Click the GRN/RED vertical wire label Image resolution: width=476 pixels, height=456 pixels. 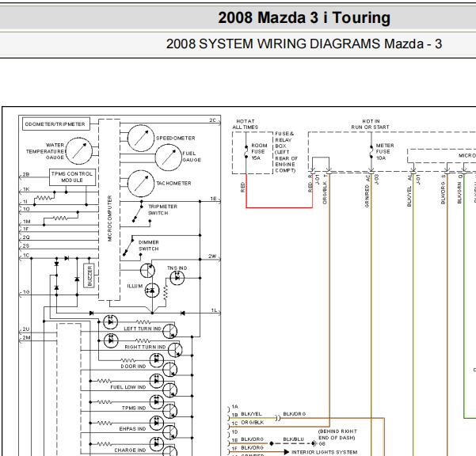coord(367,196)
